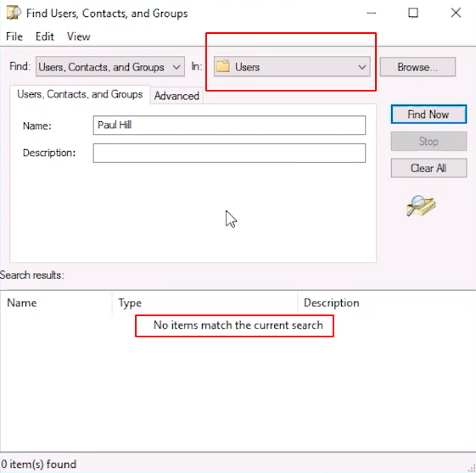476x473 pixels.
Task: Click the window title bar search icon
Action: click(x=14, y=13)
